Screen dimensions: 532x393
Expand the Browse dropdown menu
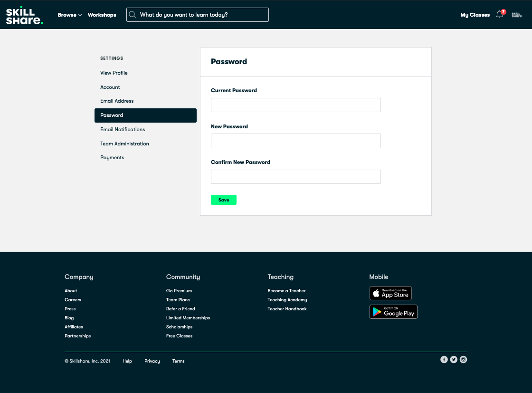tap(69, 15)
